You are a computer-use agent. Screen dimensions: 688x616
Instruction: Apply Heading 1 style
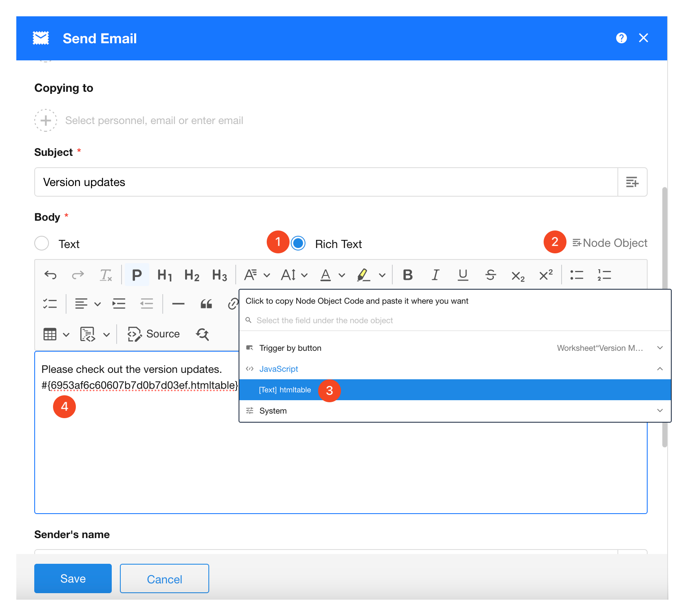tap(164, 275)
